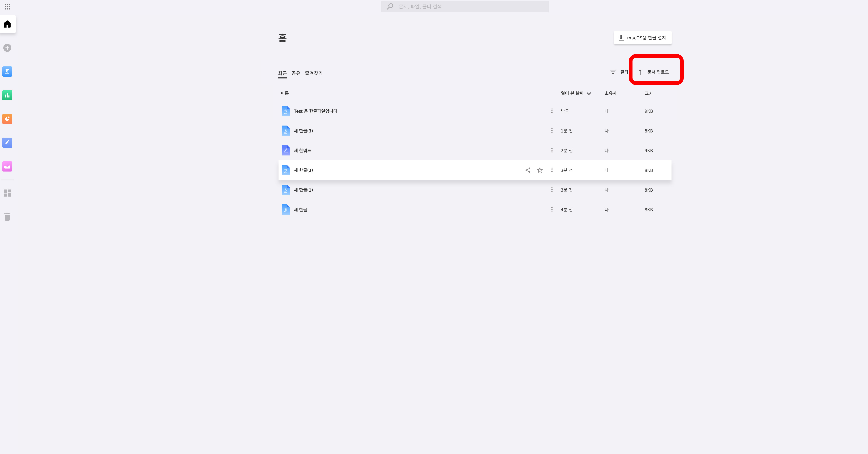Open the file 새 한워드

(x=302, y=150)
